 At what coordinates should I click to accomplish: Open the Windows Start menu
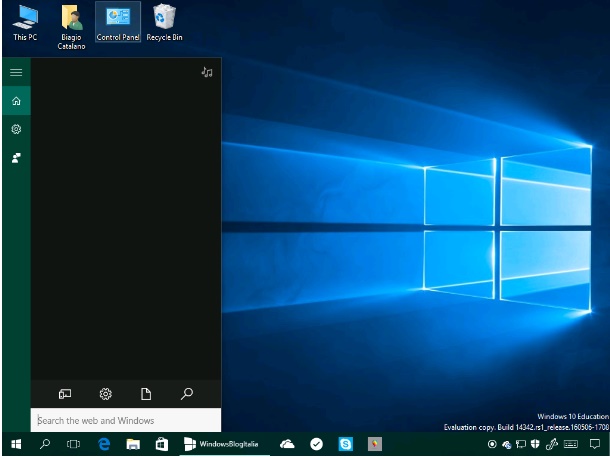(16, 444)
